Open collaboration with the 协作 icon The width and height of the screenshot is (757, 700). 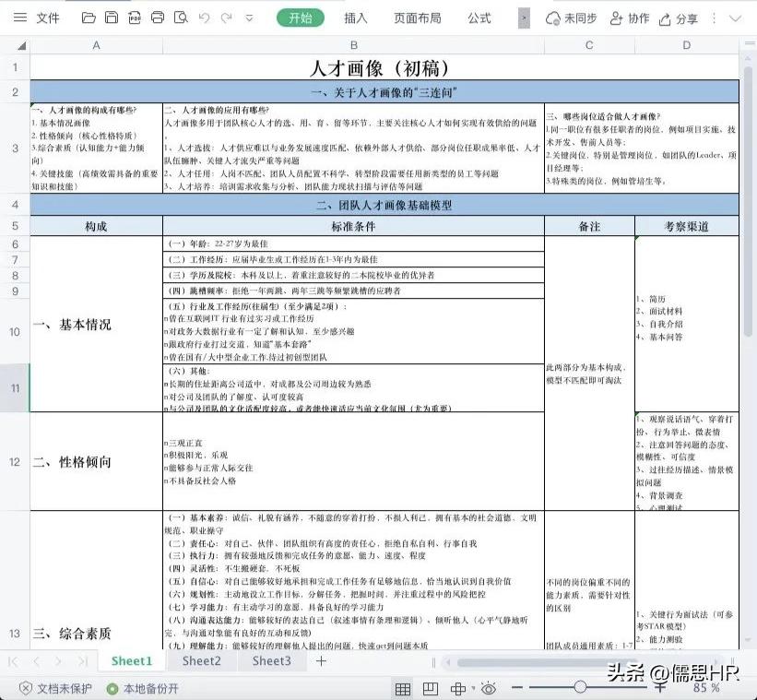point(631,17)
